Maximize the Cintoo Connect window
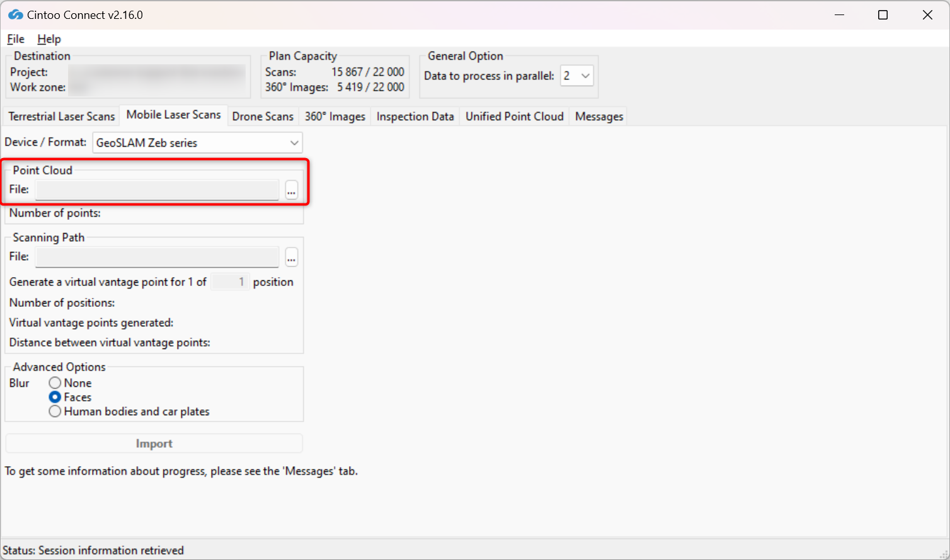 (883, 15)
